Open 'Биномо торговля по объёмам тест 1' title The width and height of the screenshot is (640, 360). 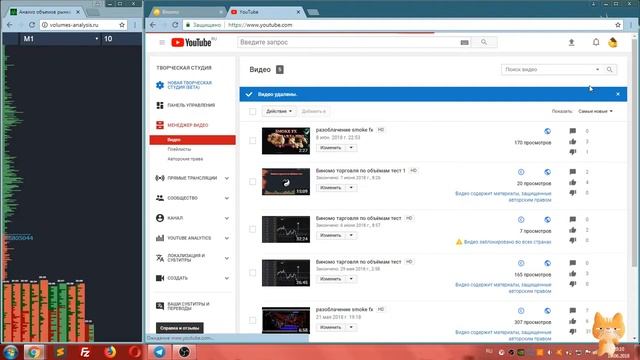360,171
